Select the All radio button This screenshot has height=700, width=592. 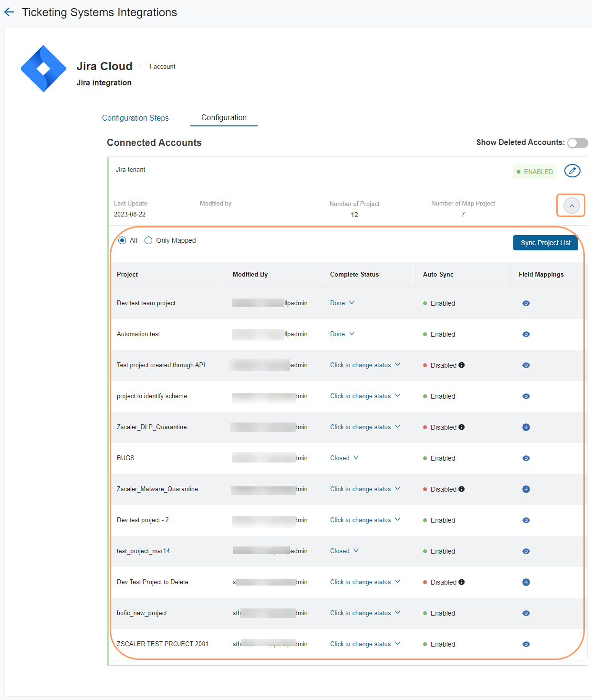tap(122, 240)
